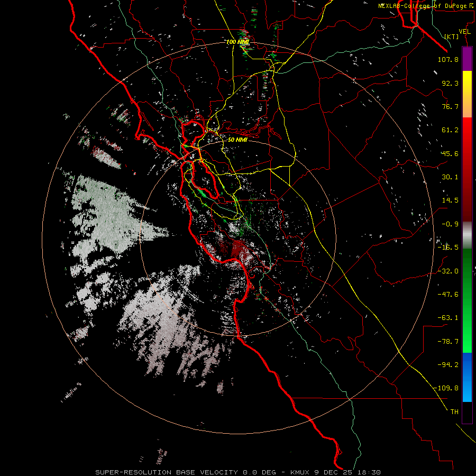The width and height of the screenshot is (476, 476).
Task: Select the 45.6 scale value
Action: coord(450,153)
